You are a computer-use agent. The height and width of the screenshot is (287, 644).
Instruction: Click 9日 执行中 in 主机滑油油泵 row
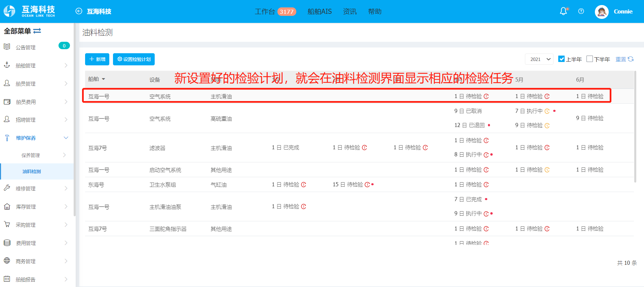tap(468, 214)
